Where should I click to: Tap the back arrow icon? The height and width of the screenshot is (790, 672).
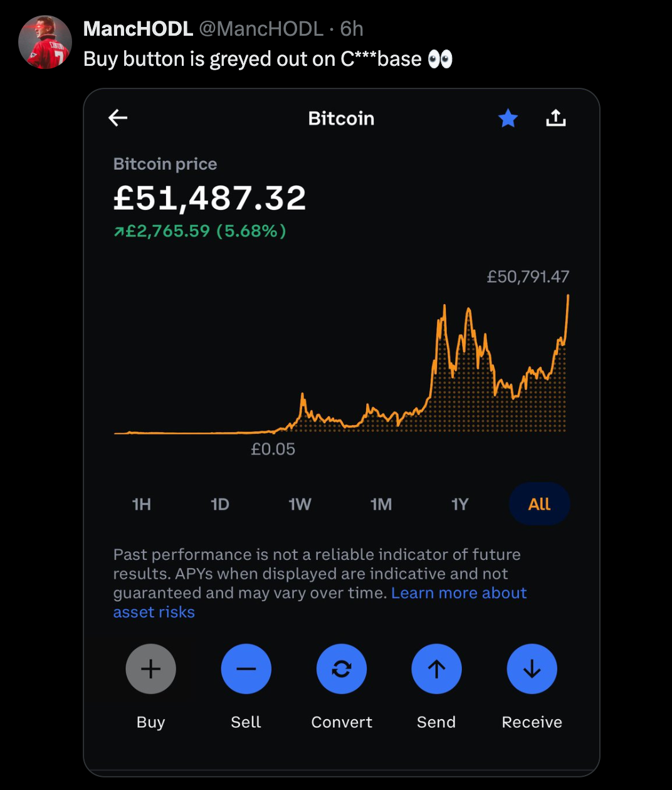click(118, 117)
